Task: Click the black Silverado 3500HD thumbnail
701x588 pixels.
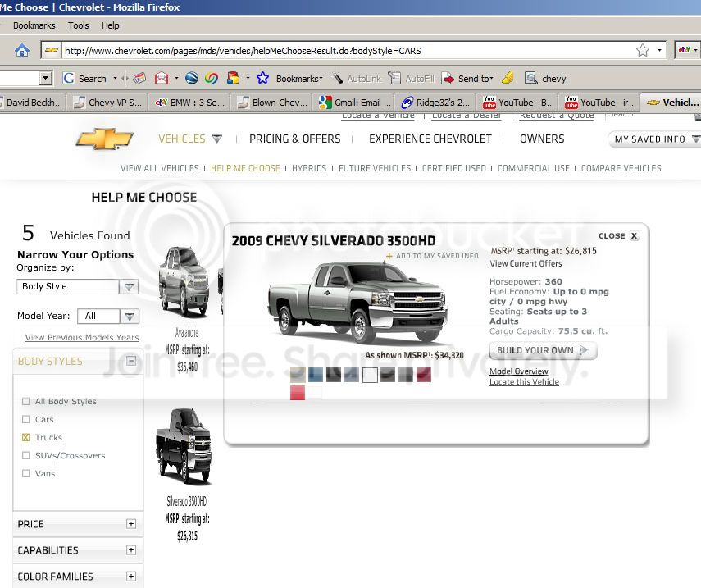Action: pos(184,446)
